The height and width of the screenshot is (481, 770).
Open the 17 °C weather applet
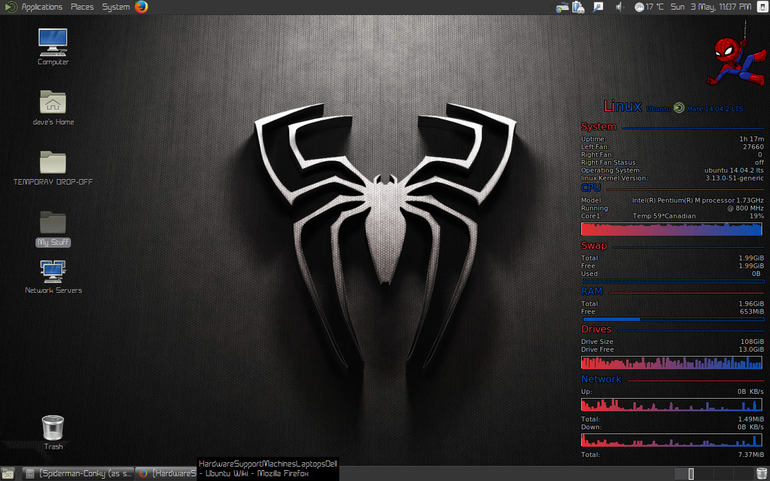[649, 7]
